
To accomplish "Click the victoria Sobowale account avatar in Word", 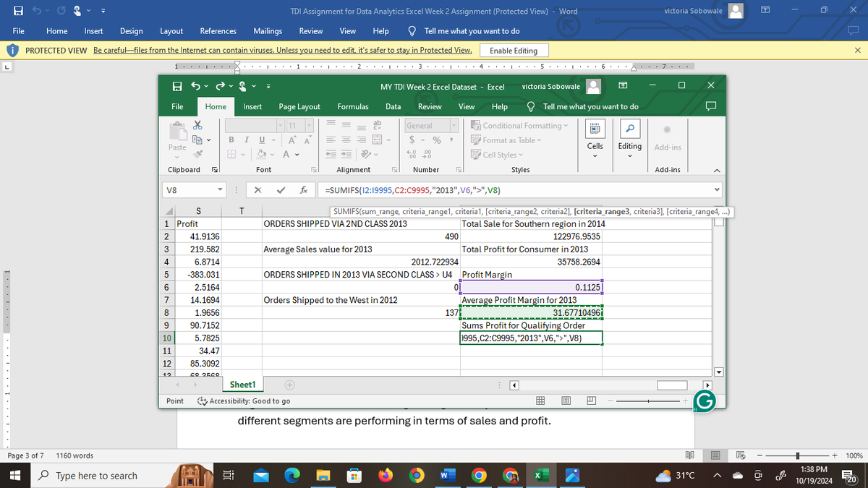I will coord(736,12).
